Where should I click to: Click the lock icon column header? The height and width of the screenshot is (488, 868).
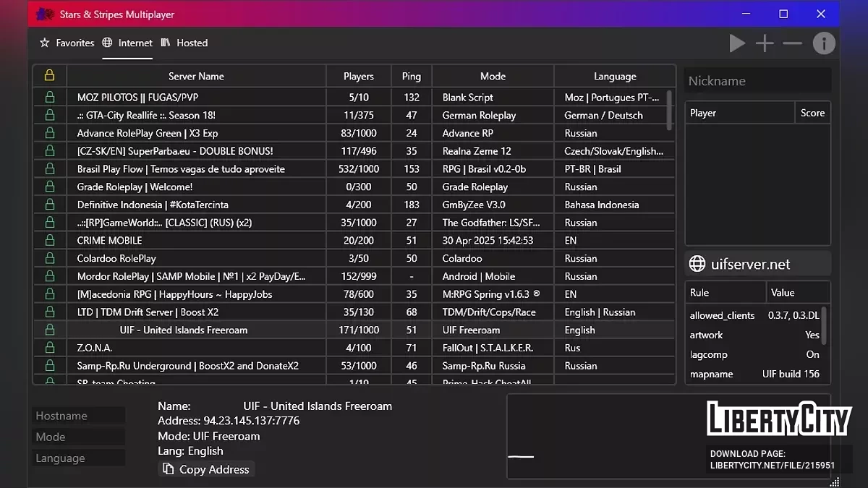pos(50,76)
